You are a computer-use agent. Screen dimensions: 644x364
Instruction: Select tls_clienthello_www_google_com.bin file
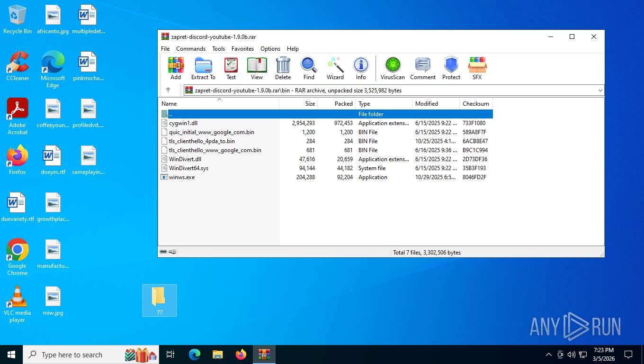215,150
